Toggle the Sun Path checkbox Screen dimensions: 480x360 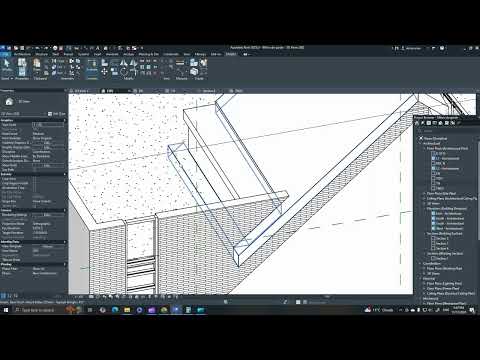pos(34,170)
